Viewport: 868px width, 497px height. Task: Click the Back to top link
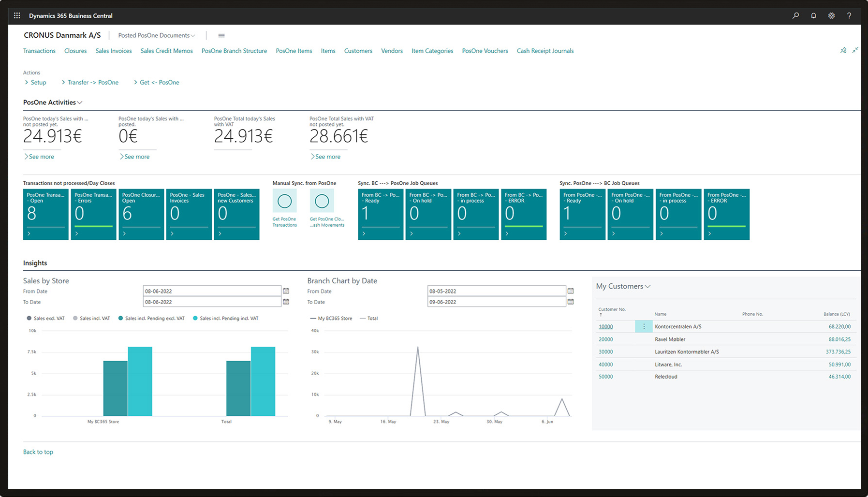tap(38, 452)
